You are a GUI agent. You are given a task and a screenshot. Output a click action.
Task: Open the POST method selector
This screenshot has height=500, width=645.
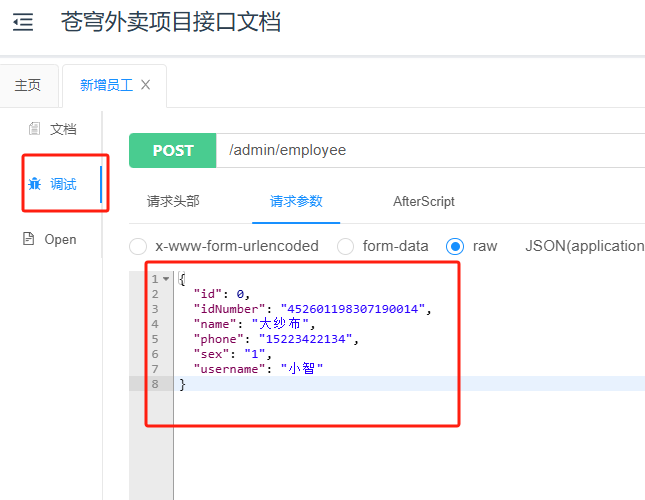click(173, 151)
